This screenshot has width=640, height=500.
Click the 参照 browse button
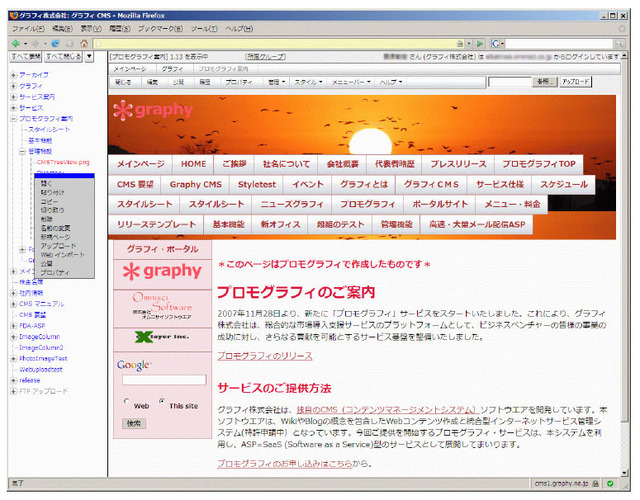coord(544,82)
